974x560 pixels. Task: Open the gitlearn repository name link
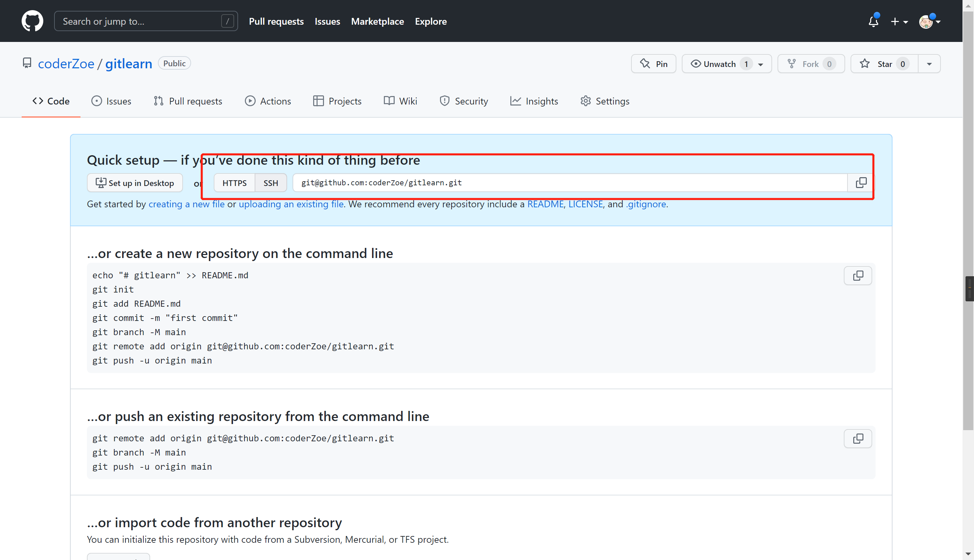pyautogui.click(x=129, y=64)
